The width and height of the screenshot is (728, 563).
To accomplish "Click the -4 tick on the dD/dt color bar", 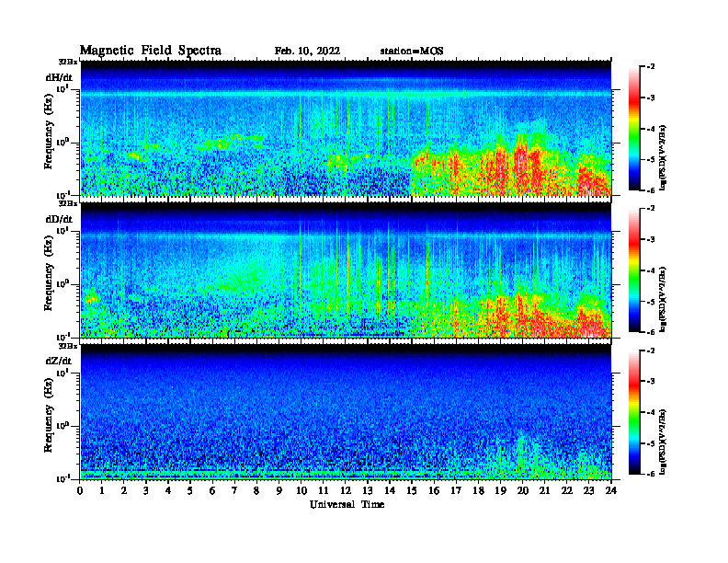I will (651, 270).
